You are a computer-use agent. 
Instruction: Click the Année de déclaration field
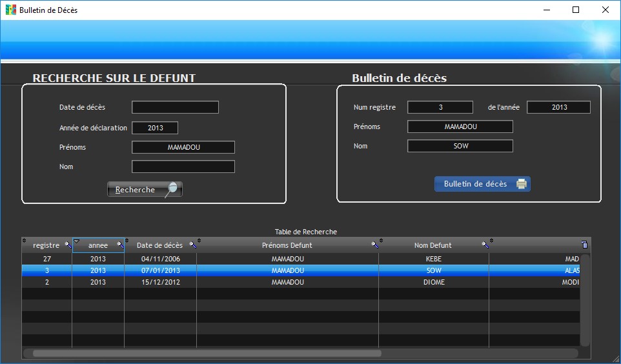[x=155, y=128]
